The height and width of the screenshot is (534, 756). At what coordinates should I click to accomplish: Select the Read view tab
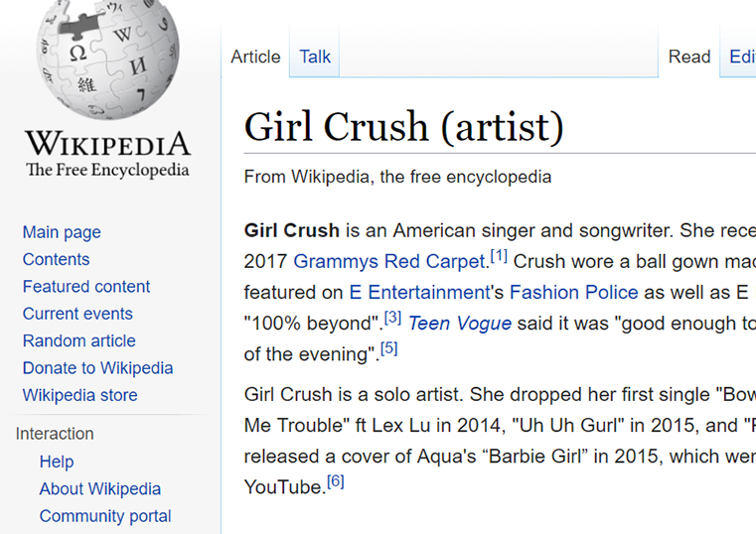[x=688, y=57]
